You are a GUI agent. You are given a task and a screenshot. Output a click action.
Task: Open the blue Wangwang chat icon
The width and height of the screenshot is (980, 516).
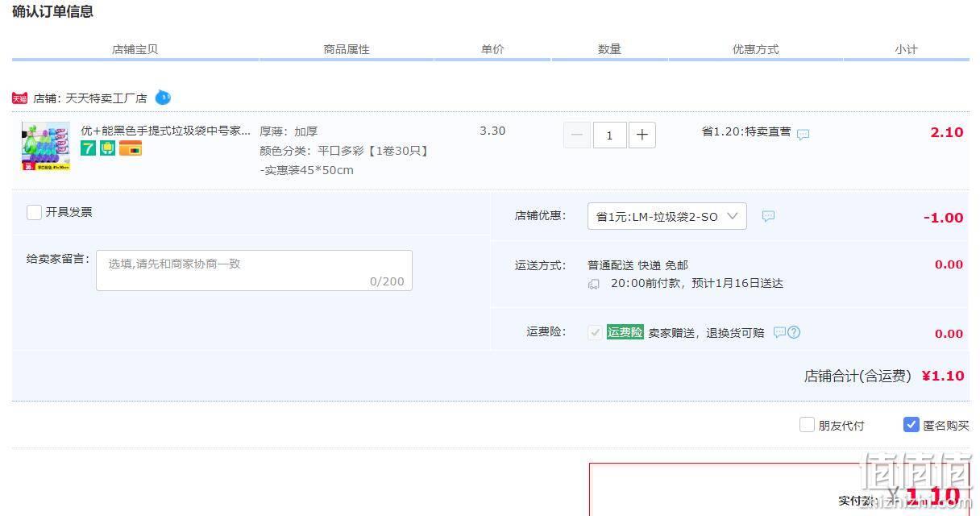coord(163,98)
